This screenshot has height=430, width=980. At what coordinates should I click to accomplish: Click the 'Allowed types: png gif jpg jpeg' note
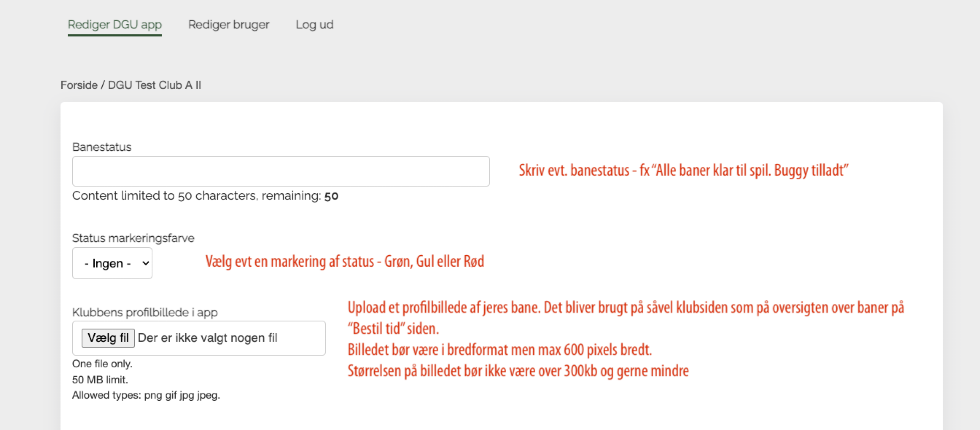coord(146,395)
